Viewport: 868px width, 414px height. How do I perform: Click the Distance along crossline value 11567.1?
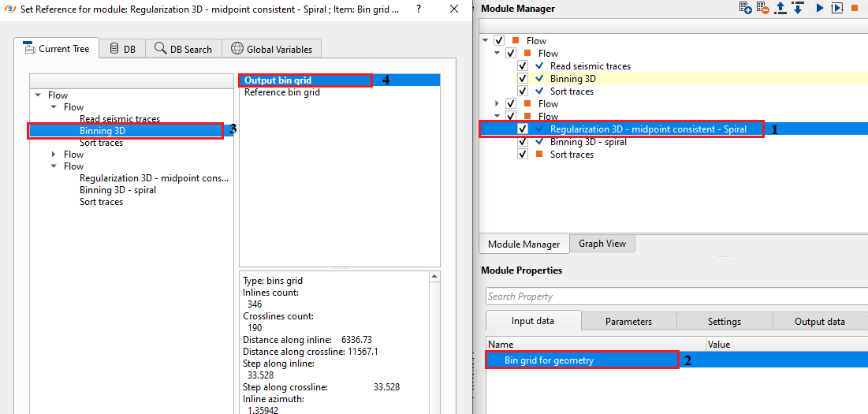coord(362,352)
